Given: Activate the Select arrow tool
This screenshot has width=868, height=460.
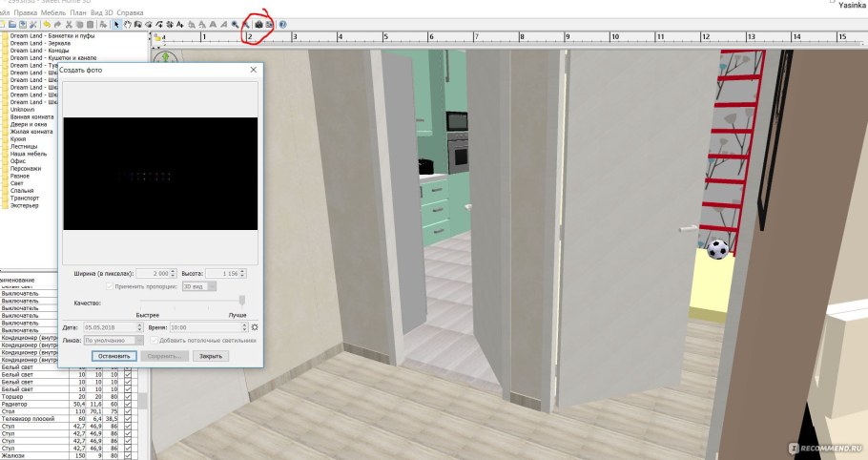Looking at the screenshot, I should [x=116, y=25].
